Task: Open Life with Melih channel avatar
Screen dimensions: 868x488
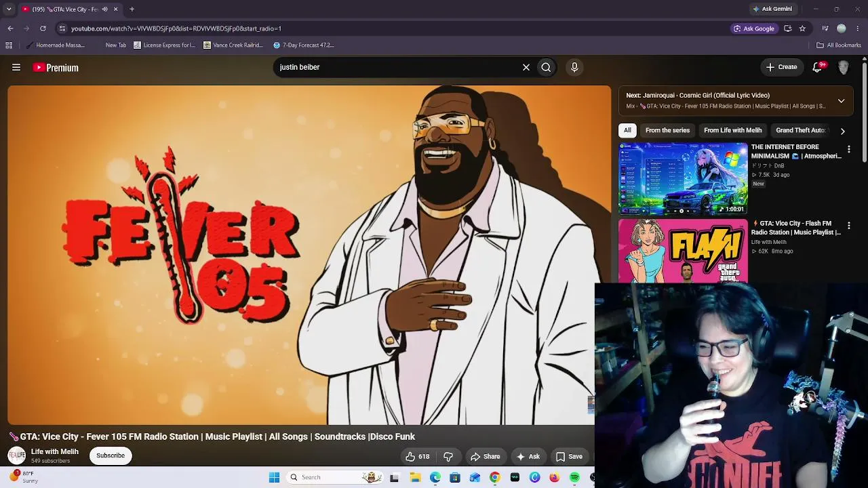Action: click(x=16, y=455)
